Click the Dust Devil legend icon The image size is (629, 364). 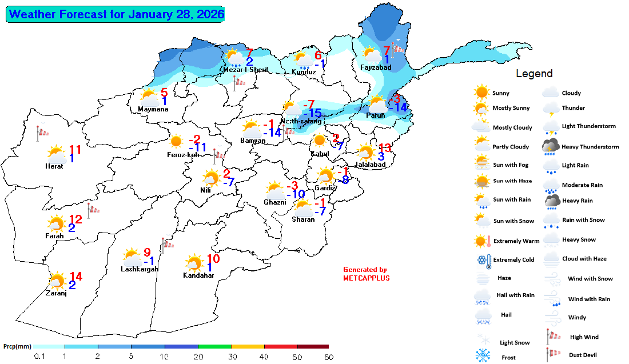pos(551,355)
